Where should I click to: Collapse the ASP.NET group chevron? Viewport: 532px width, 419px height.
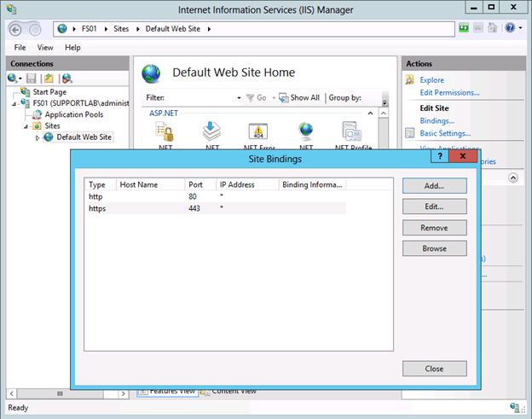[x=370, y=113]
